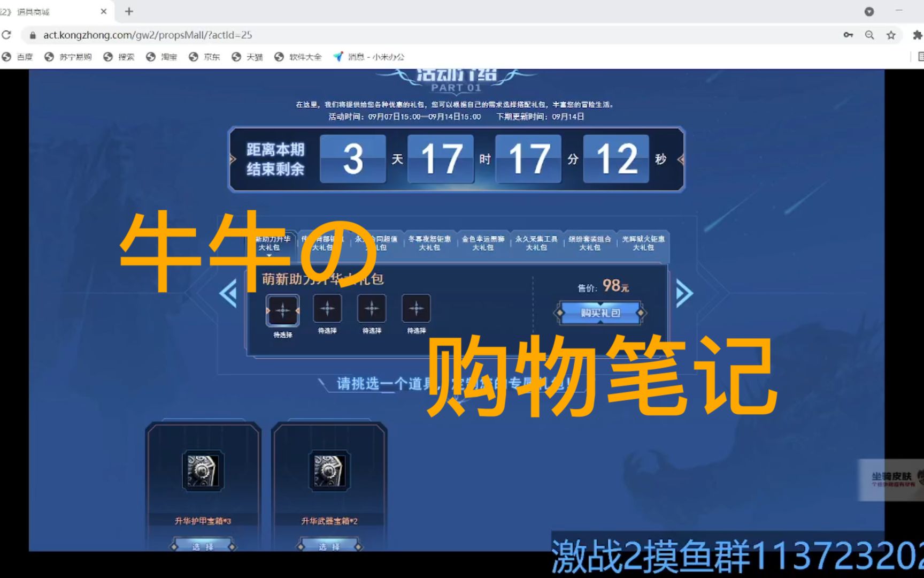924x578 pixels.
Task: Click the countdown days value 3
Action: tap(353, 159)
